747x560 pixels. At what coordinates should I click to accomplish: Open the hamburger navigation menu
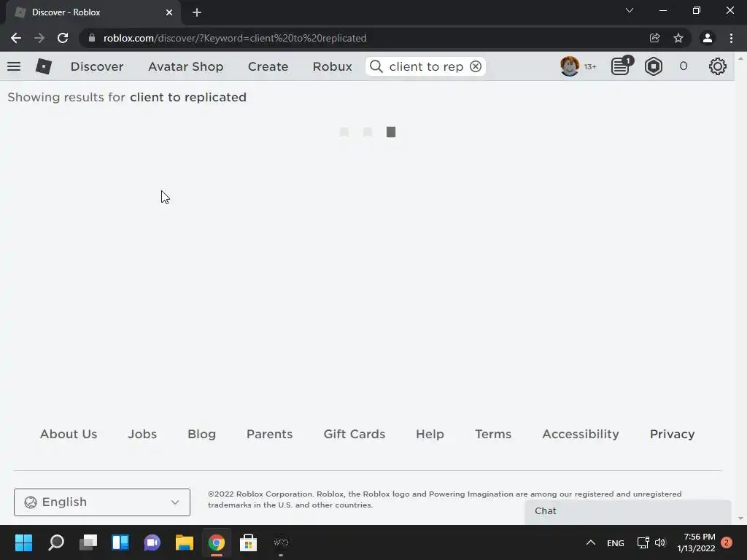point(14,66)
